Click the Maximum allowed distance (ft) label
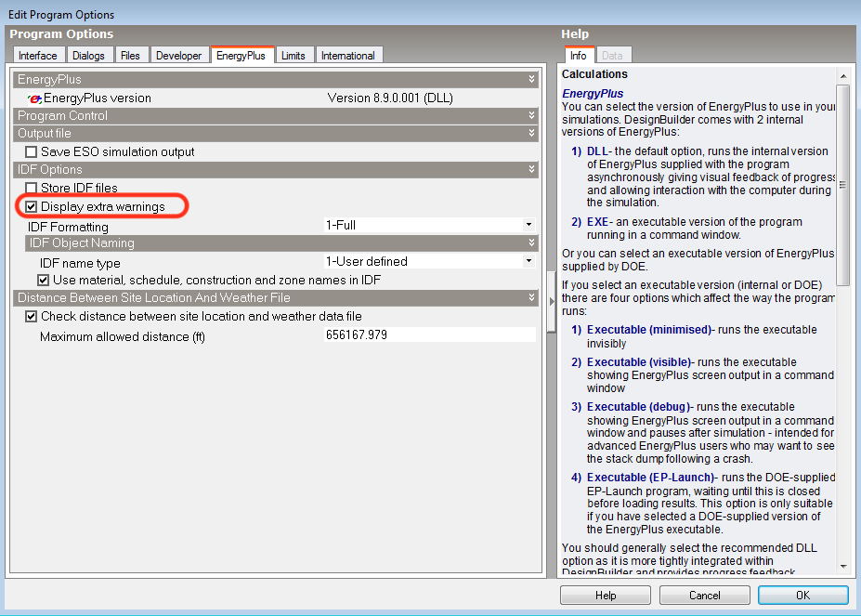The image size is (861, 616). [123, 337]
